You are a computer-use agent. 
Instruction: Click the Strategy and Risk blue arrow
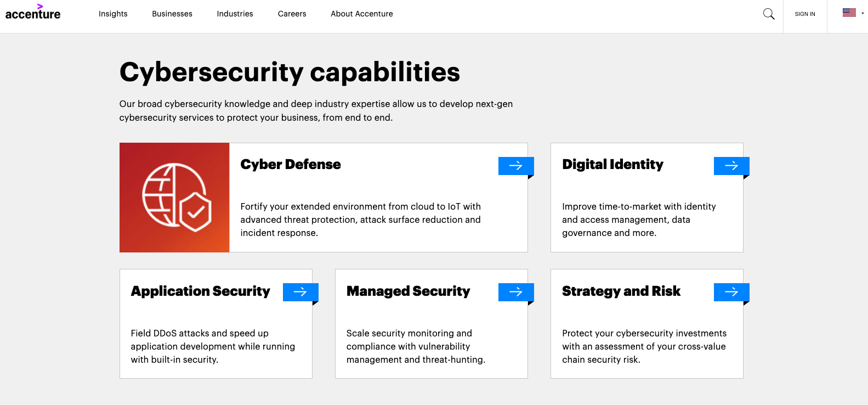coord(731,292)
